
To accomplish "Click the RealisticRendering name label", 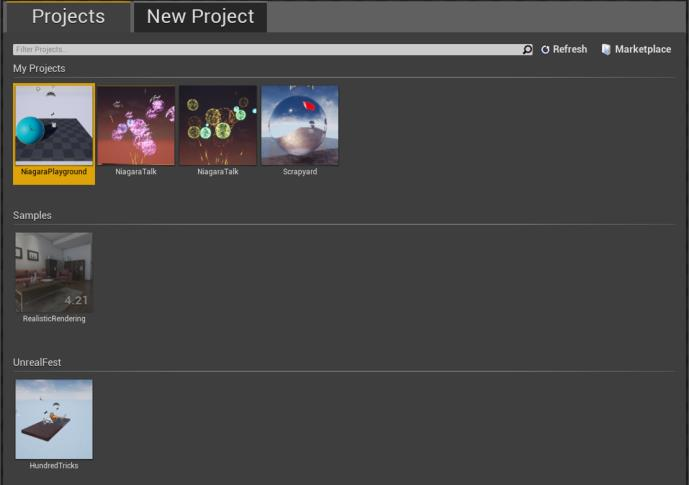I will 54,319.
